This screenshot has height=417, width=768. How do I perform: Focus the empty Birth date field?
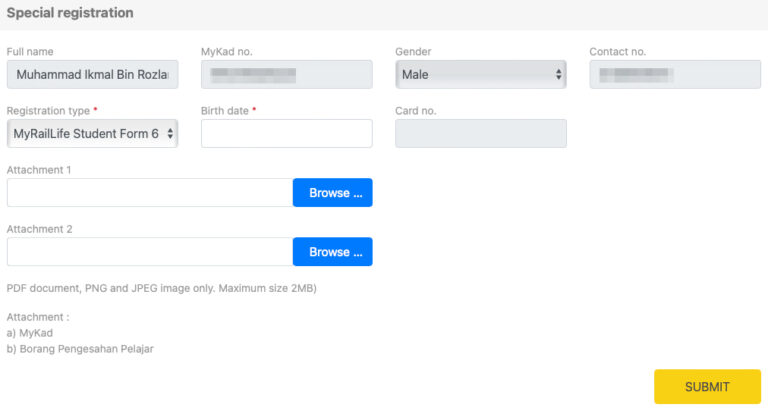click(x=286, y=133)
